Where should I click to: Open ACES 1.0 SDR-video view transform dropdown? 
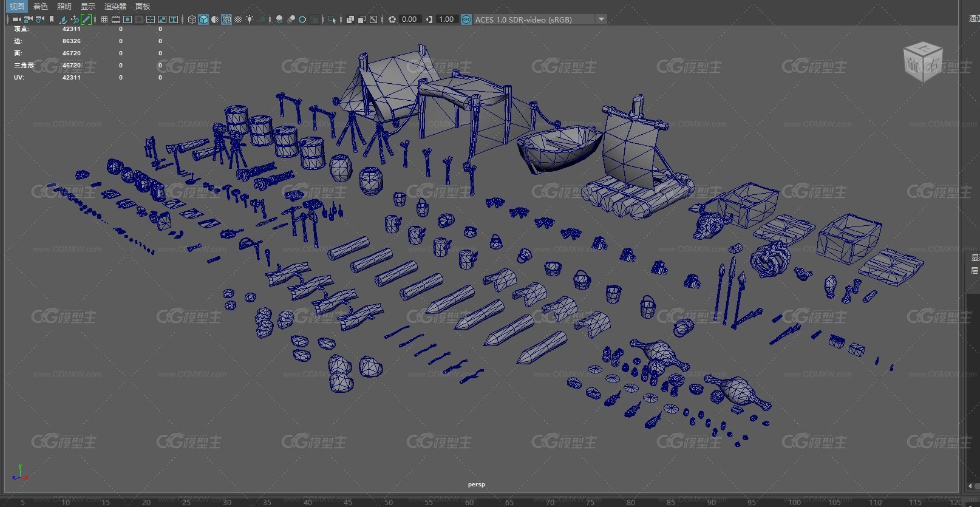point(540,19)
